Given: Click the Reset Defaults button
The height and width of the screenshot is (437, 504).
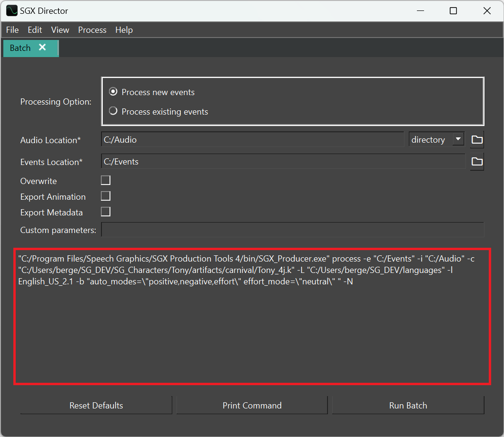Looking at the screenshot, I should 96,405.
